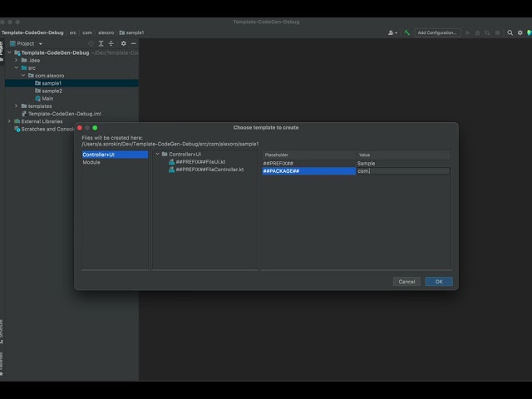Select the Module template
This screenshot has width=532, height=399.
[115, 162]
